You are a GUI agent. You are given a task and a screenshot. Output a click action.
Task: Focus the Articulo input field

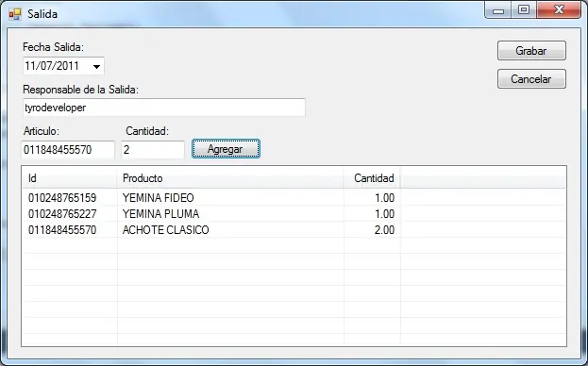(x=68, y=150)
